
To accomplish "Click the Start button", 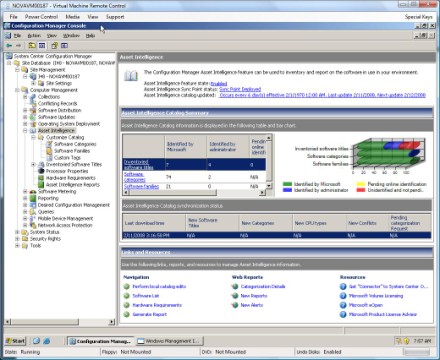I will coord(16,341).
